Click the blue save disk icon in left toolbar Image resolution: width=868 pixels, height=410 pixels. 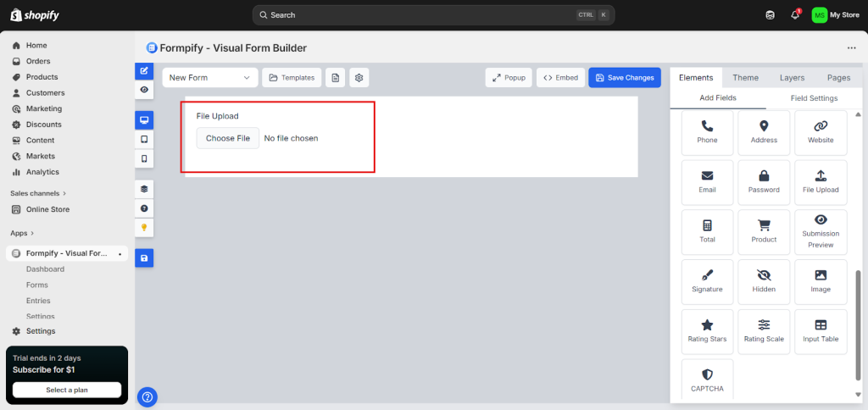144,258
